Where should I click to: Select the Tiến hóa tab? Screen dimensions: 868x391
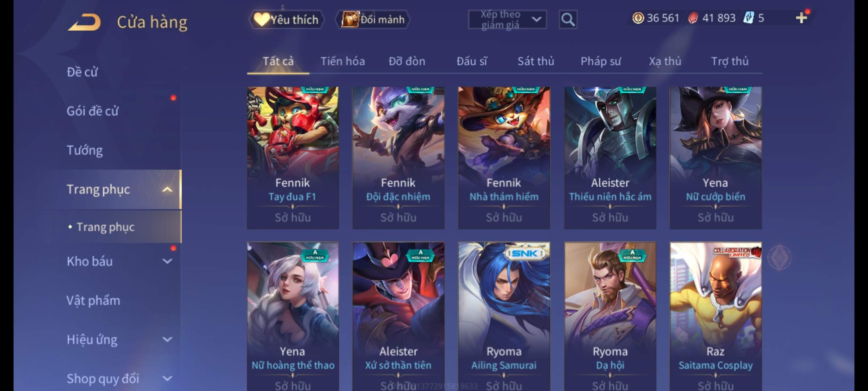coord(342,61)
